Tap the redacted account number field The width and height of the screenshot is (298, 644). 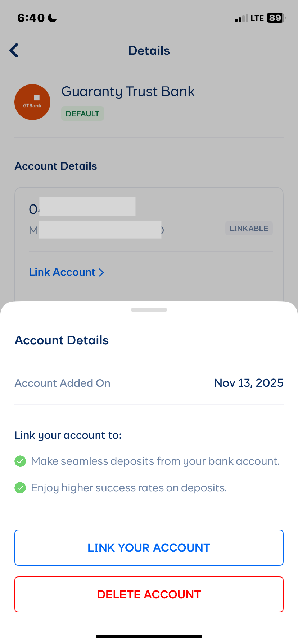click(x=87, y=207)
